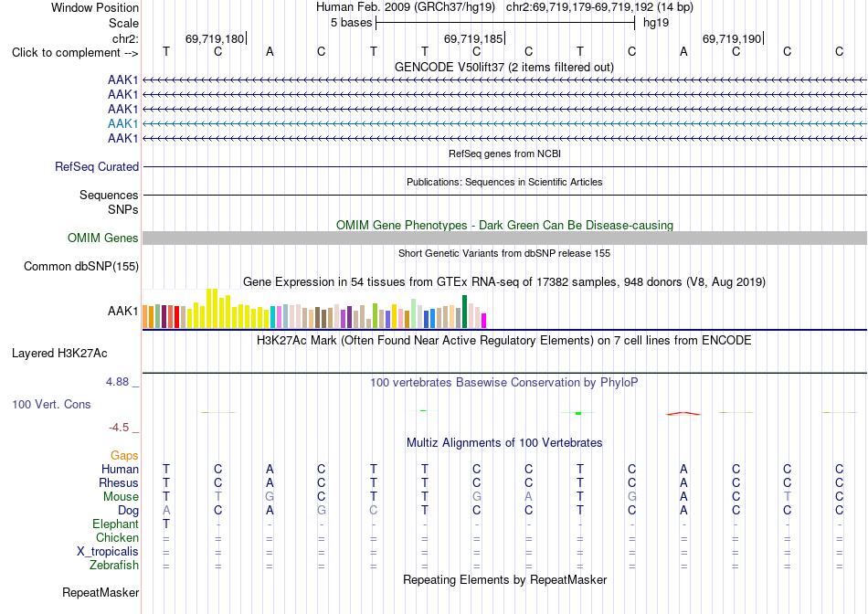Image resolution: width=868 pixels, height=614 pixels.
Task: Click the Scale row label
Action: click(x=124, y=23)
